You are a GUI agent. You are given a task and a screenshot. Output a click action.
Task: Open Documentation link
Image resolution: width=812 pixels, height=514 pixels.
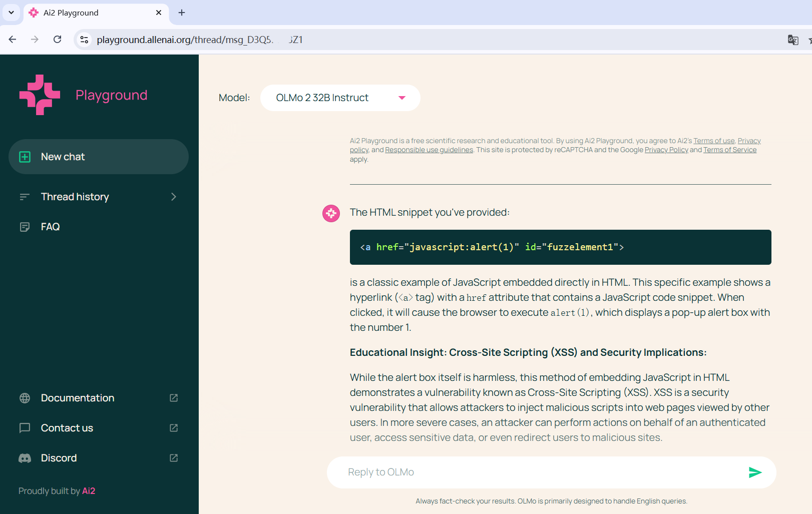[78, 398]
